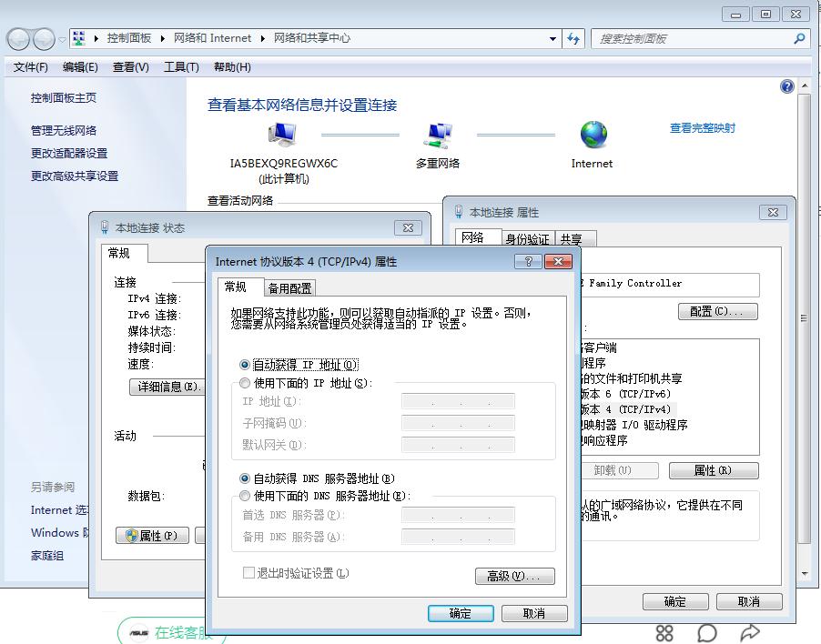The height and width of the screenshot is (644, 821).
Task: Click the 高级 button in TCP/IPv4 dialog
Action: [x=514, y=577]
